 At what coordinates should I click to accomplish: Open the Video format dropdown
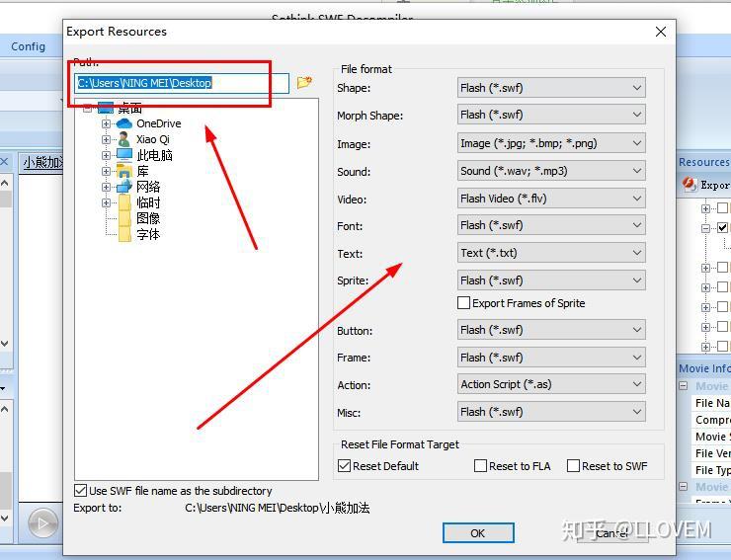(x=551, y=199)
